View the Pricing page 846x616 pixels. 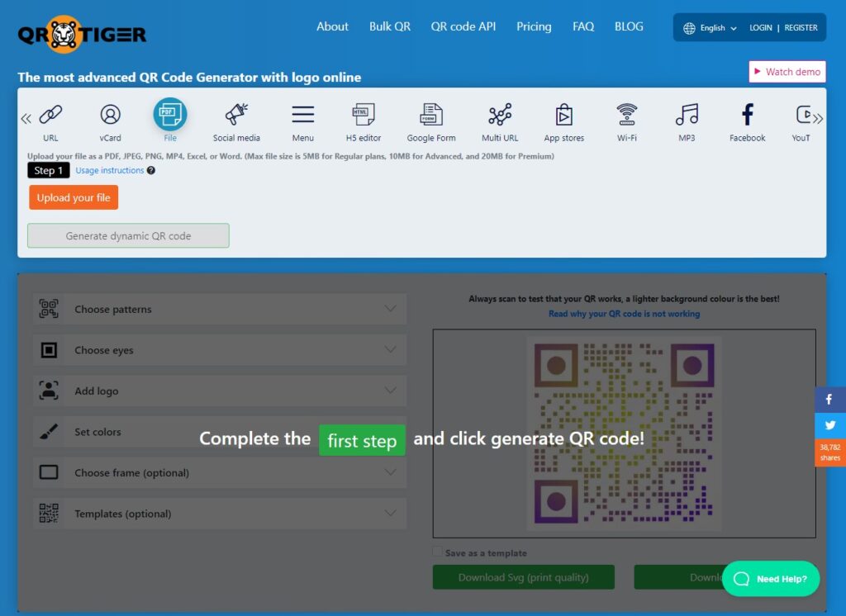click(x=534, y=26)
